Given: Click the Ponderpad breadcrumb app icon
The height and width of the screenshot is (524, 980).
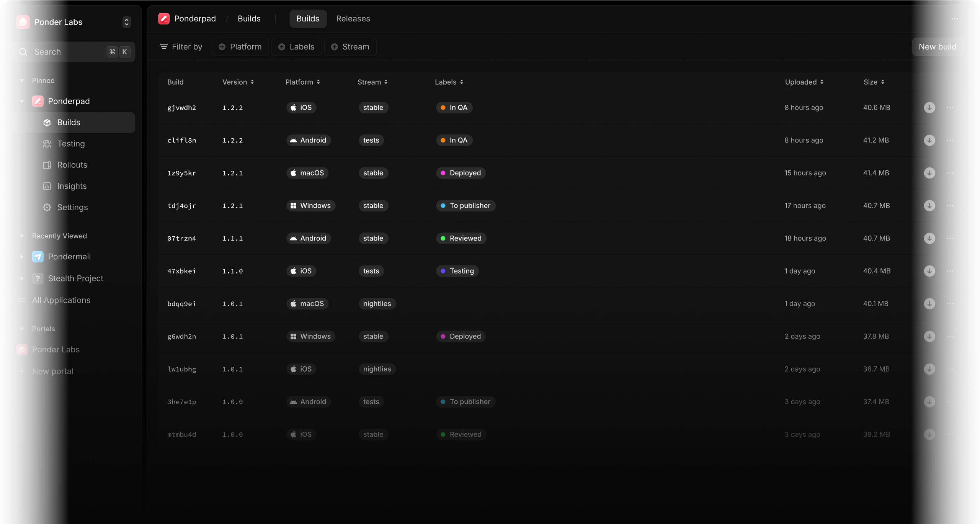Looking at the screenshot, I should point(164,18).
